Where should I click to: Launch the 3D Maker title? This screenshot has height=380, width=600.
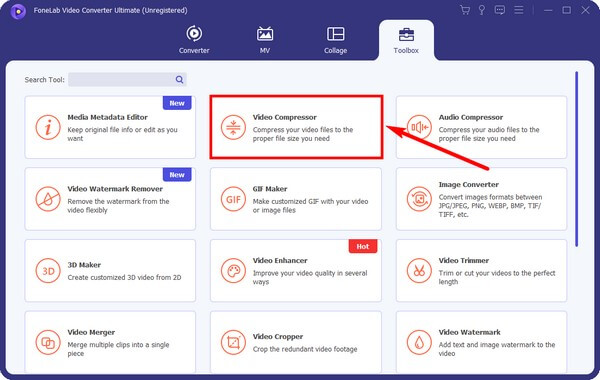click(84, 265)
